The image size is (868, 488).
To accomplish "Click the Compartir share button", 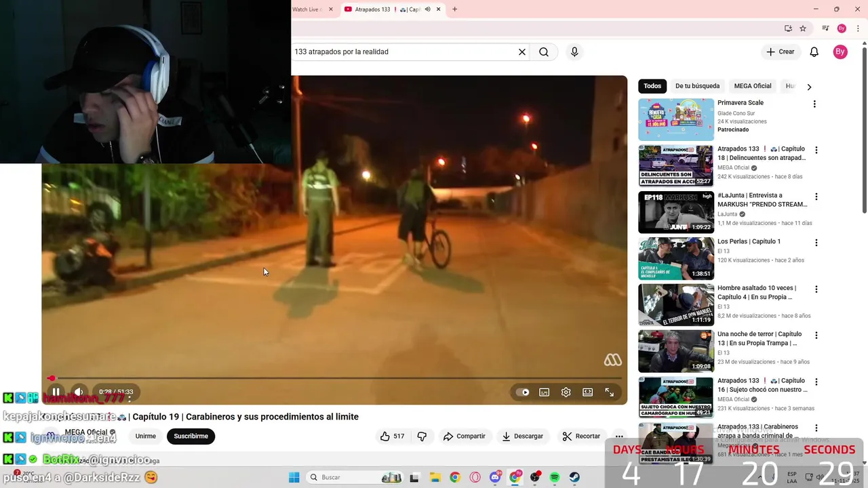I will (464, 436).
